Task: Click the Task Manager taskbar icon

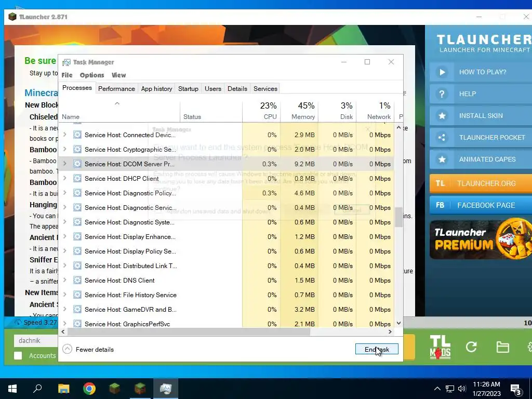Action: 166,389
